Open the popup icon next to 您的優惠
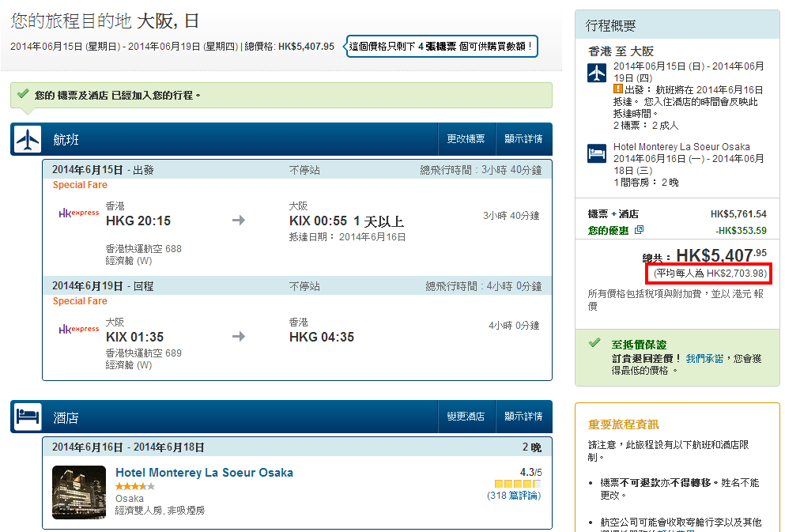785x532 pixels. 640,230
